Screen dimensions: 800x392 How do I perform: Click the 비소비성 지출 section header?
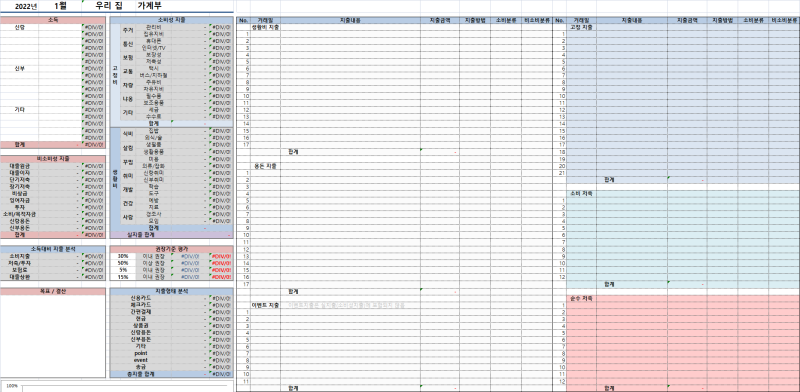click(x=52, y=159)
